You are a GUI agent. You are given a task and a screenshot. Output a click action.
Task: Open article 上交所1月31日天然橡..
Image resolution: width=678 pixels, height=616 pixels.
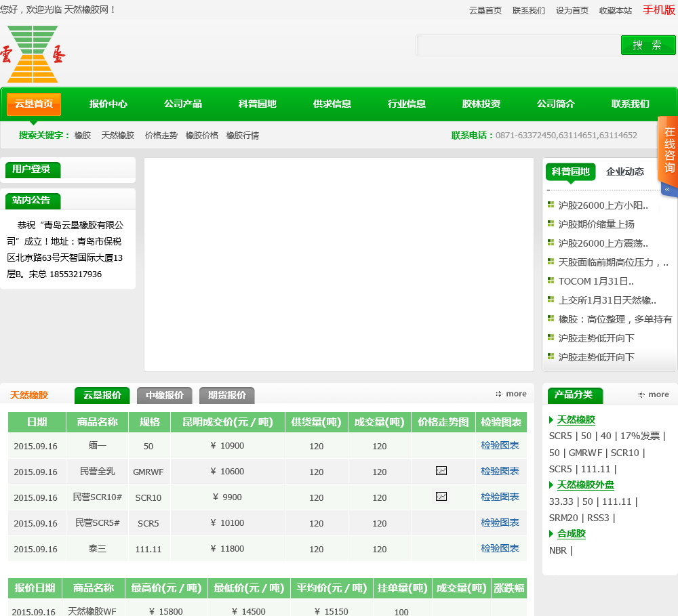pyautogui.click(x=607, y=300)
